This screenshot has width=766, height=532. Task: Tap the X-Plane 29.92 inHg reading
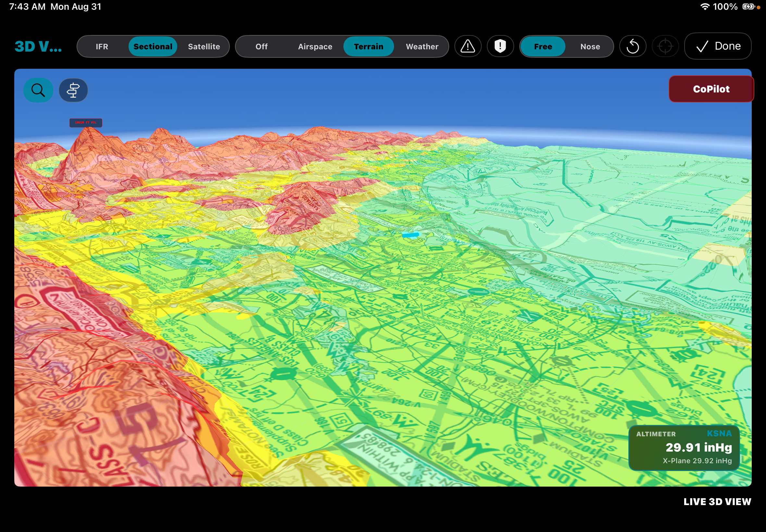pos(697,461)
